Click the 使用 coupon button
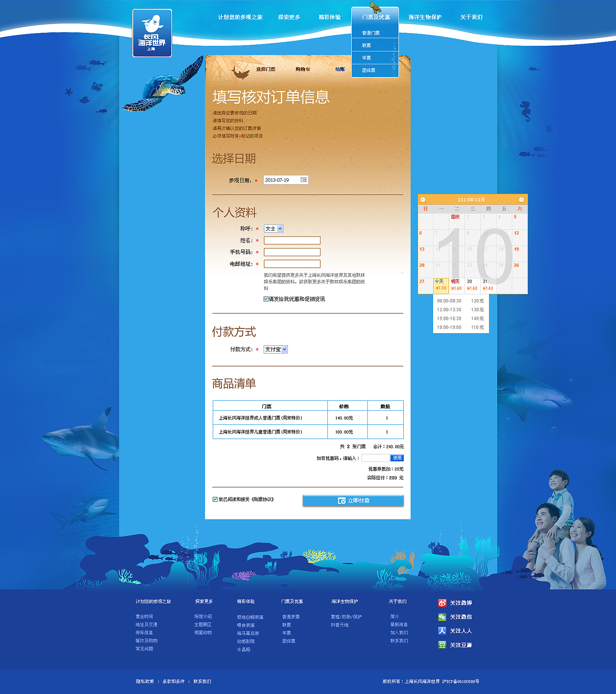Viewport: 616px width, 694px height. point(397,458)
